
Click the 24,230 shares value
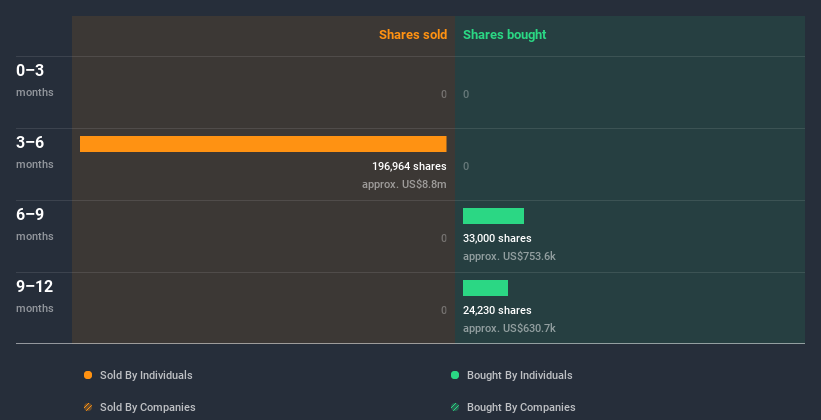tap(497, 311)
